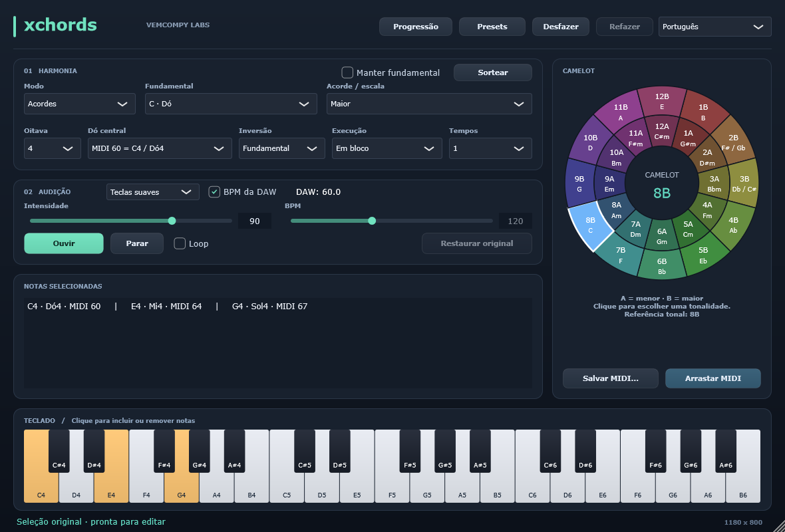
Task: Select Camelot segment 10A Bm
Action: click(616, 157)
